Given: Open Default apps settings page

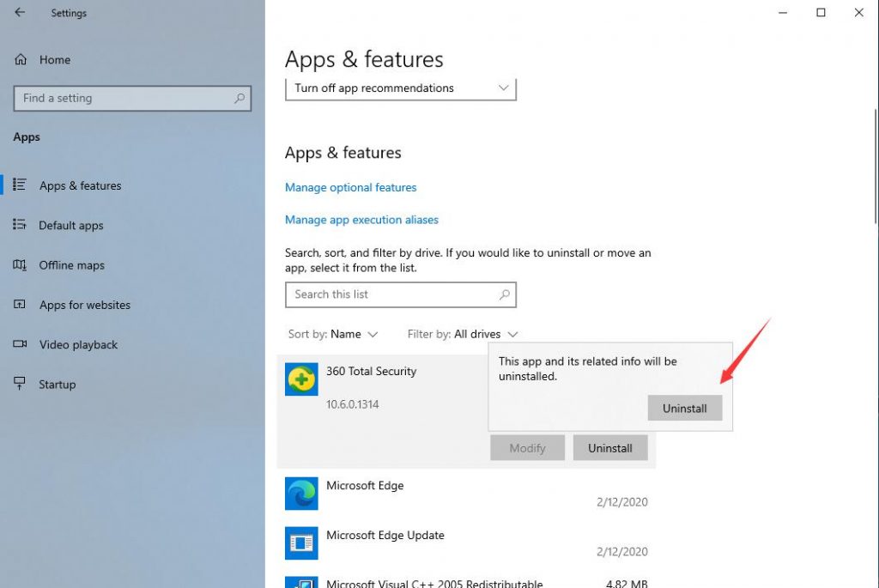Looking at the screenshot, I should click(70, 226).
